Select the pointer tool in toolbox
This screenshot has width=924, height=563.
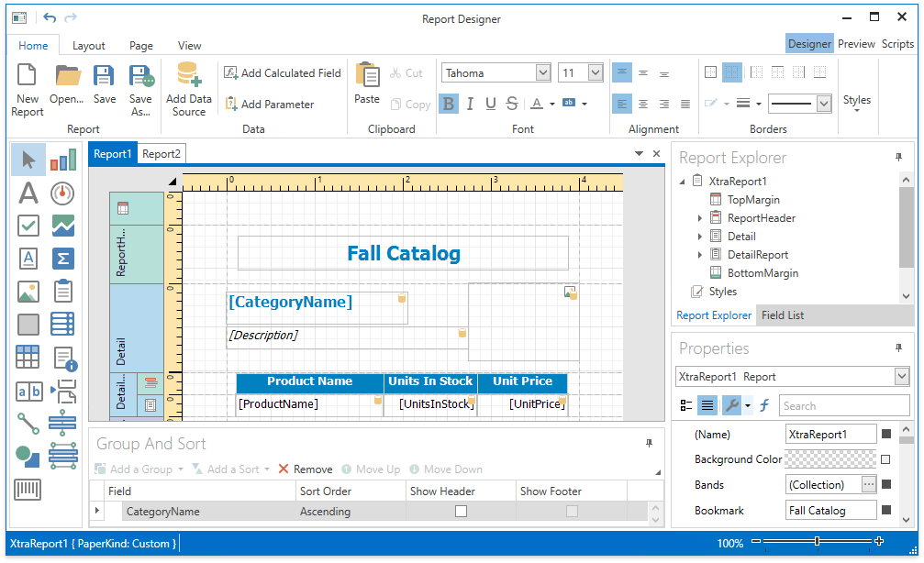(28, 160)
